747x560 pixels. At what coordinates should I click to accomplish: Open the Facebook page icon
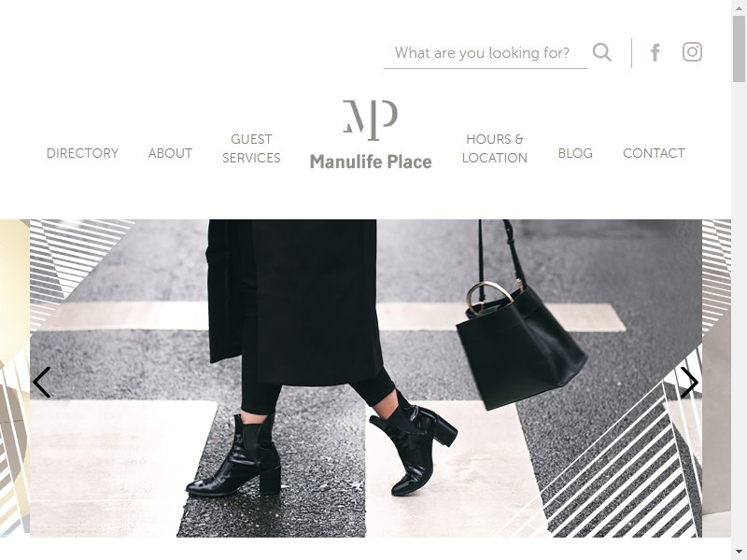[x=655, y=52]
